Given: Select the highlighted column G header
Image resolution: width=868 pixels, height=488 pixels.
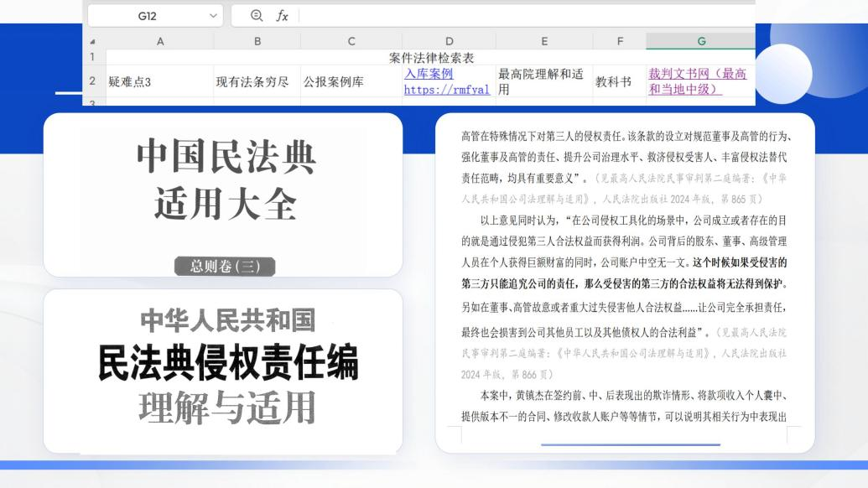Looking at the screenshot, I should click(x=700, y=41).
